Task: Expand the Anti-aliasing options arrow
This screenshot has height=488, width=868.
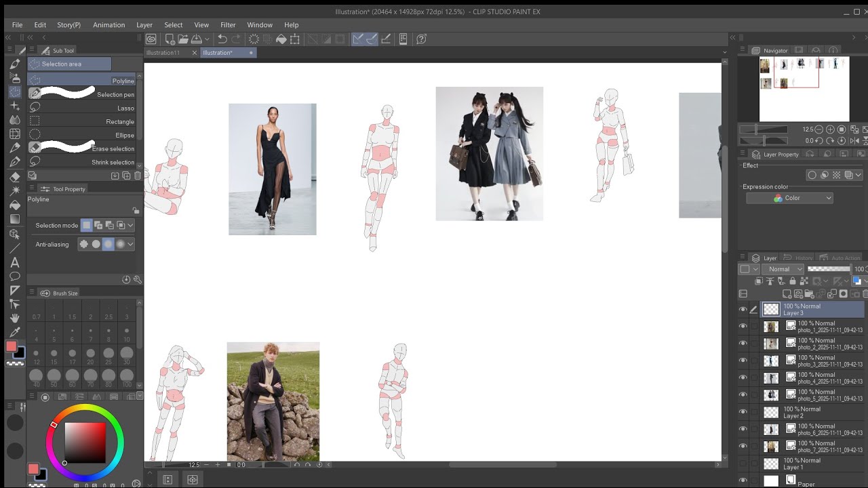Action: tap(130, 244)
